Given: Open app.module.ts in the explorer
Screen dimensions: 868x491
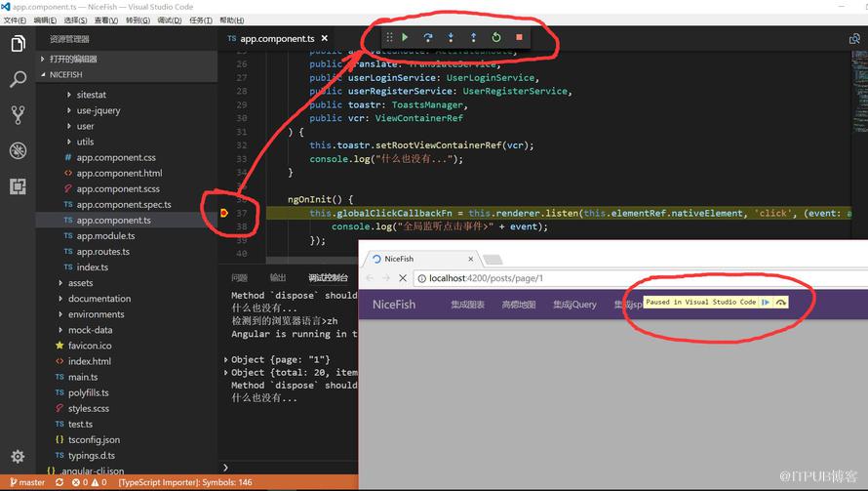Looking at the screenshot, I should pyautogui.click(x=105, y=235).
